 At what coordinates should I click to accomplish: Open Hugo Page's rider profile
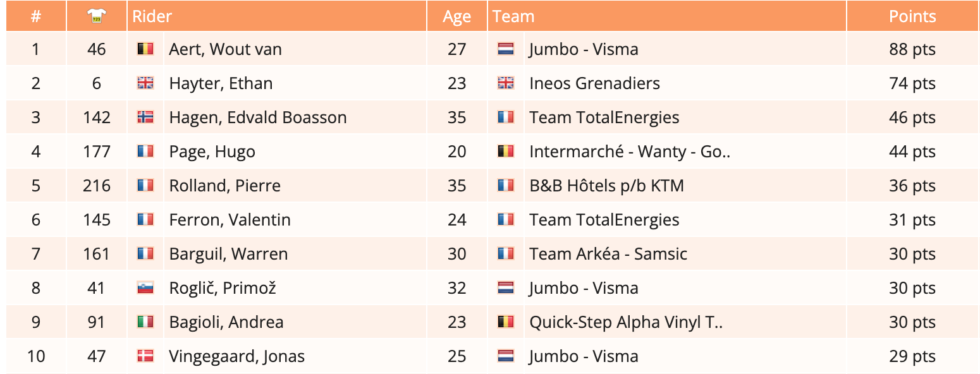(x=212, y=152)
